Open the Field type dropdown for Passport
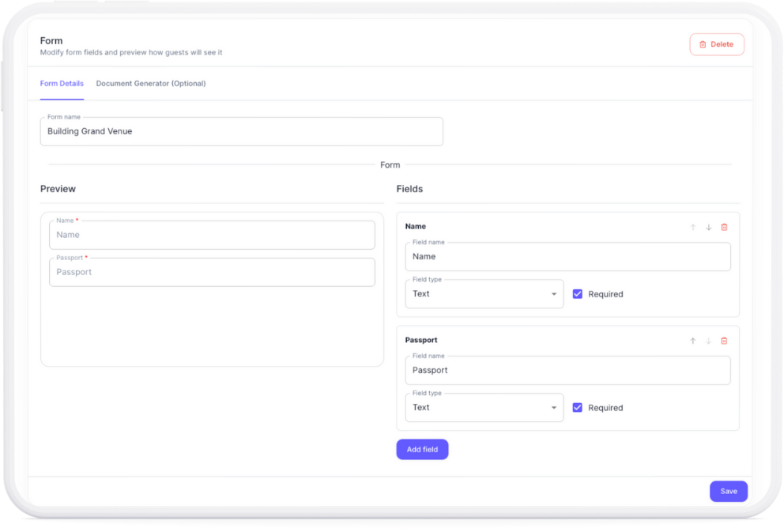The width and height of the screenshot is (784, 532). (x=484, y=407)
